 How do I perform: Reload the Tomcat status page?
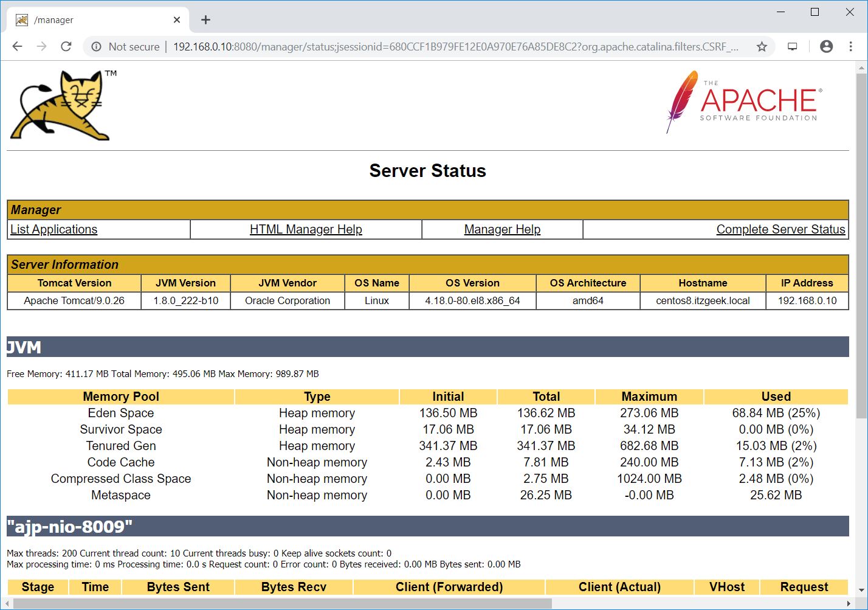tap(66, 46)
